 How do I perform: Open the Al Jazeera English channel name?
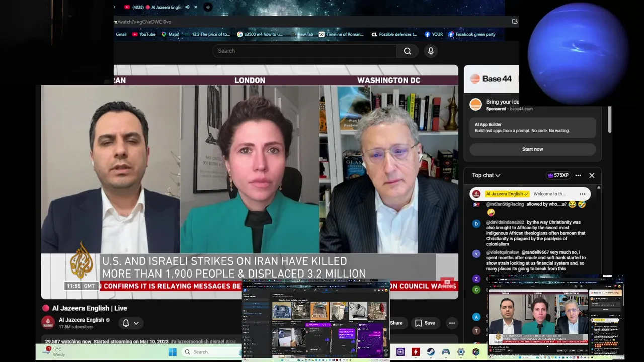pos(81,320)
